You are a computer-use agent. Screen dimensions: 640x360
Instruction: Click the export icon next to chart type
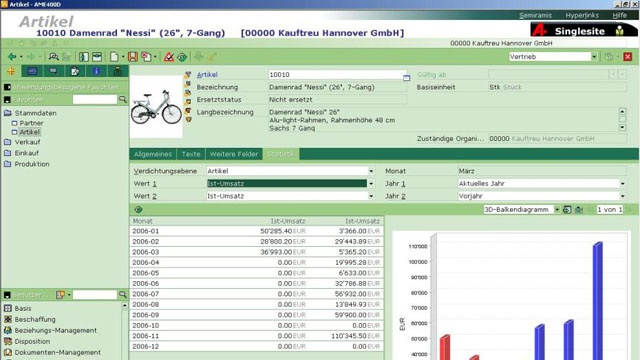click(567, 209)
